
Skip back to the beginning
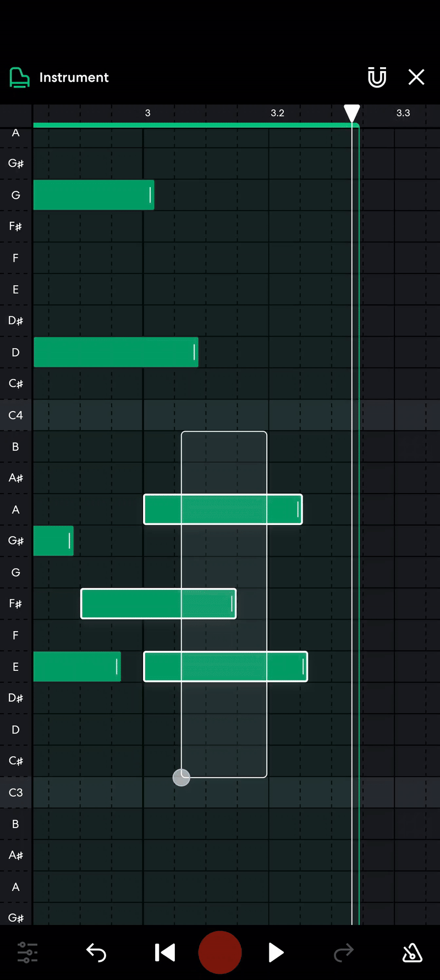[x=164, y=952]
